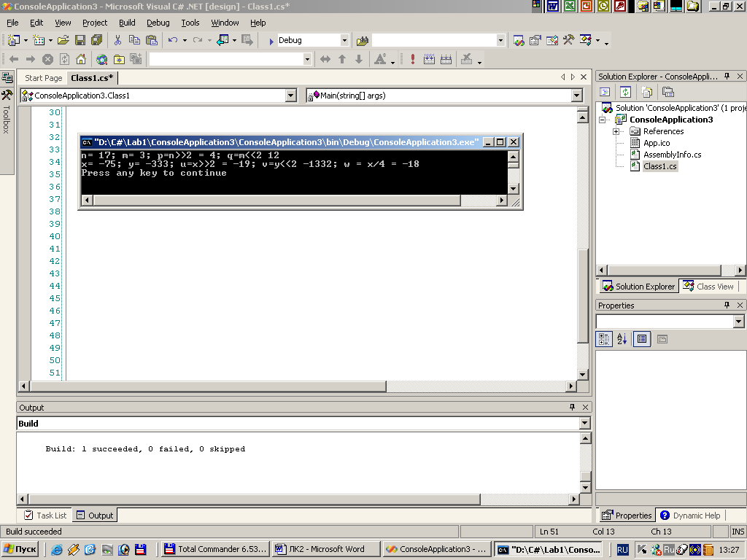Open the Project menu
This screenshot has height=560, width=747.
coord(95,23)
